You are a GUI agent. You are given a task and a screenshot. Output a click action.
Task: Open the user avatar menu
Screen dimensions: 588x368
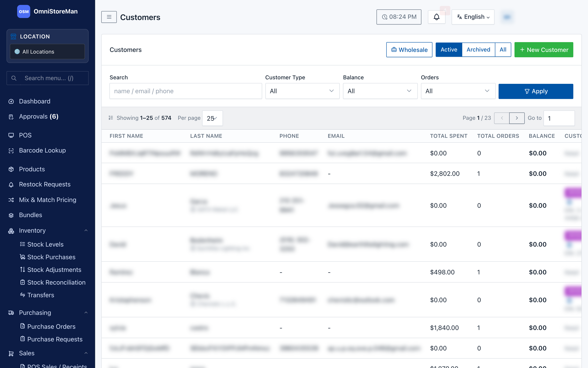[507, 17]
